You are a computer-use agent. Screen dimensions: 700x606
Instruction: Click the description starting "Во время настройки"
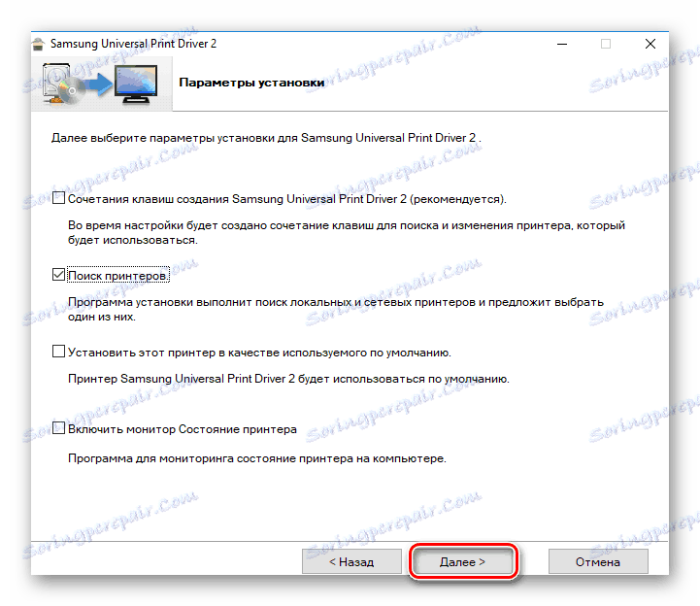347,233
